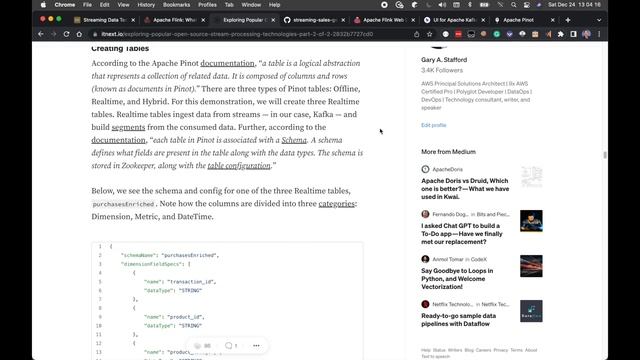Open macOS Spotlight search
This screenshot has height=360, width=640.
[513, 5]
